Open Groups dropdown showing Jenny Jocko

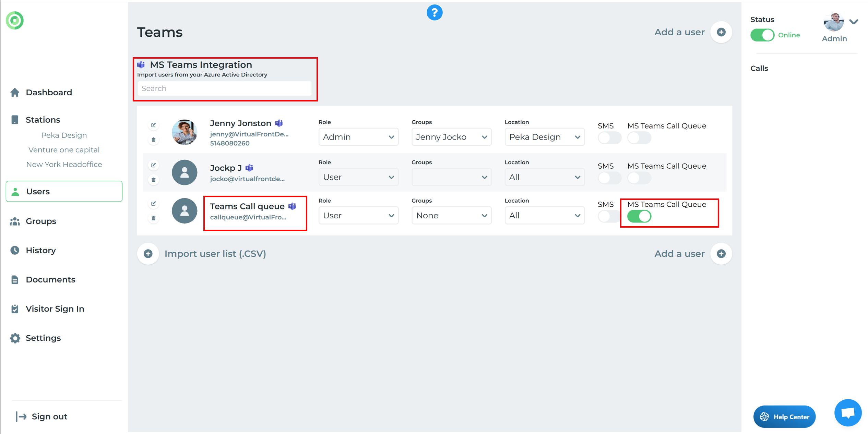451,137
